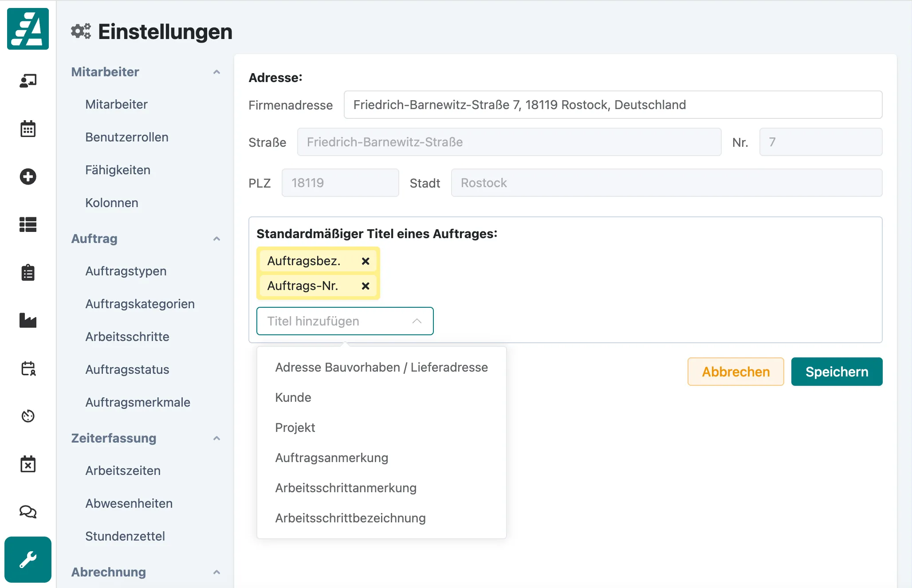
Task: Collapse the Mitarbeiter settings section
Action: click(216, 72)
